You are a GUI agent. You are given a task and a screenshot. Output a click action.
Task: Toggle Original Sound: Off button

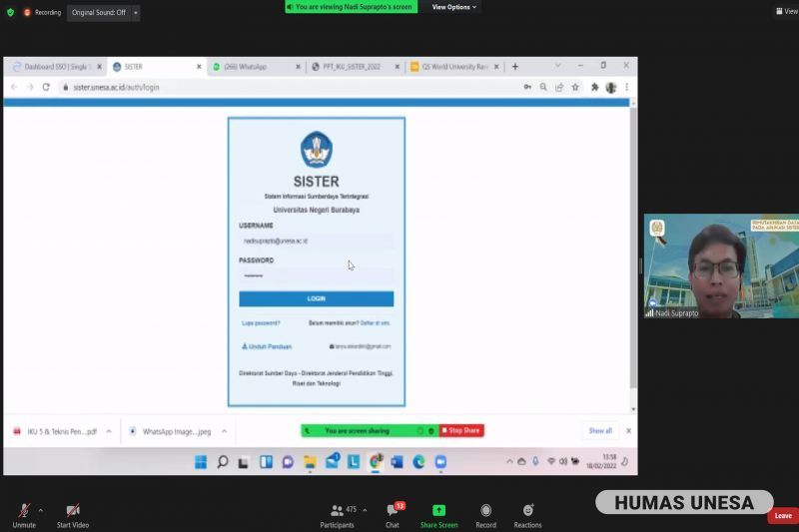pos(99,13)
